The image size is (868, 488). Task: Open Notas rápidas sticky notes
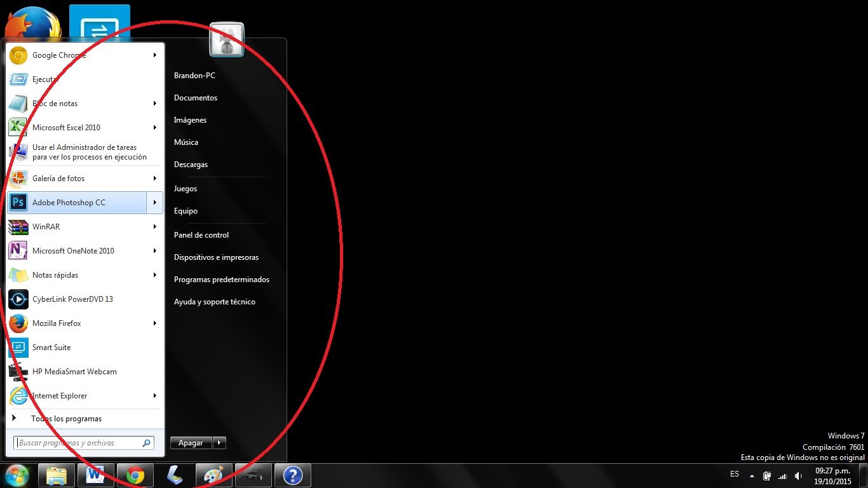[85, 275]
